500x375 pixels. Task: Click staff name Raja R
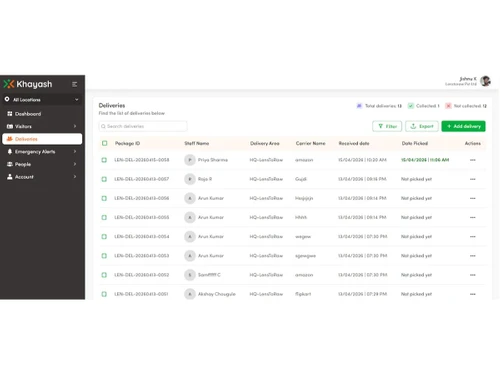205,179
